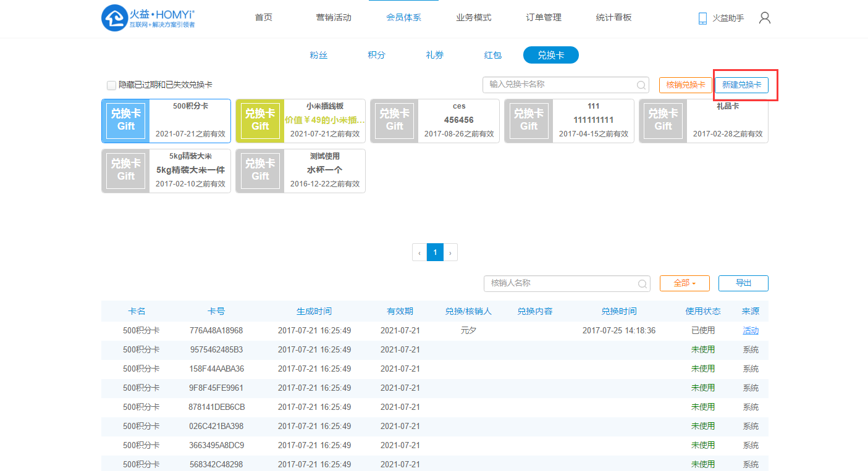This screenshot has width=868, height=471.
Task: Select the blue 500积分卡 Gift card
Action: point(166,121)
